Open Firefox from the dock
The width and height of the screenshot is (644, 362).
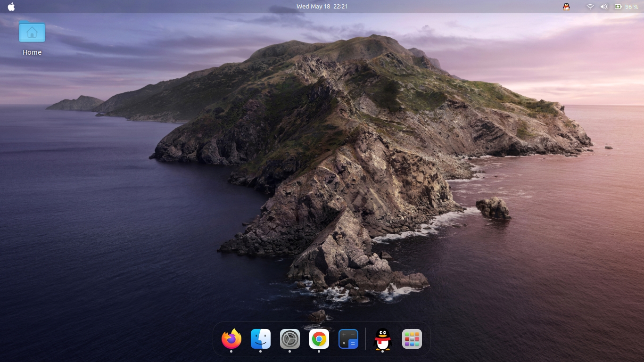click(x=231, y=339)
